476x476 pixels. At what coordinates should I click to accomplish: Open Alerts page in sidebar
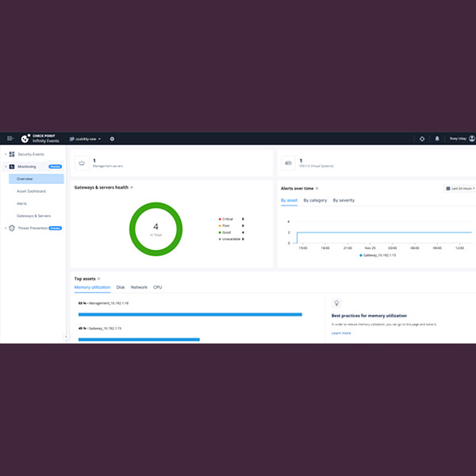[x=21, y=203]
